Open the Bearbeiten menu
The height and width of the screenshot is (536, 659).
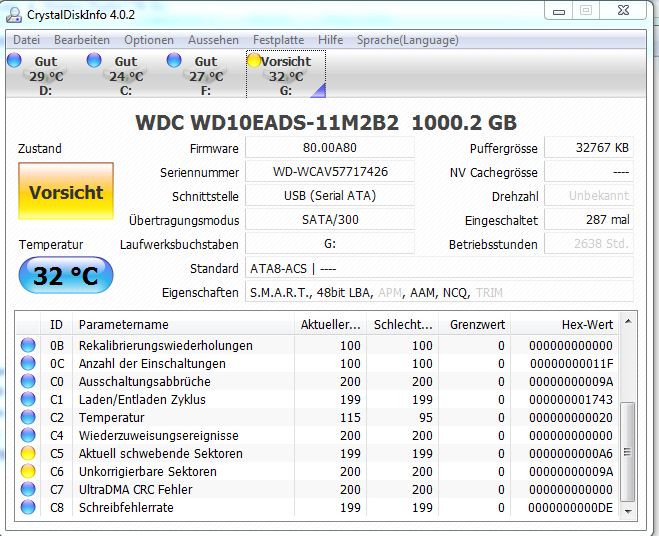pyautogui.click(x=82, y=40)
